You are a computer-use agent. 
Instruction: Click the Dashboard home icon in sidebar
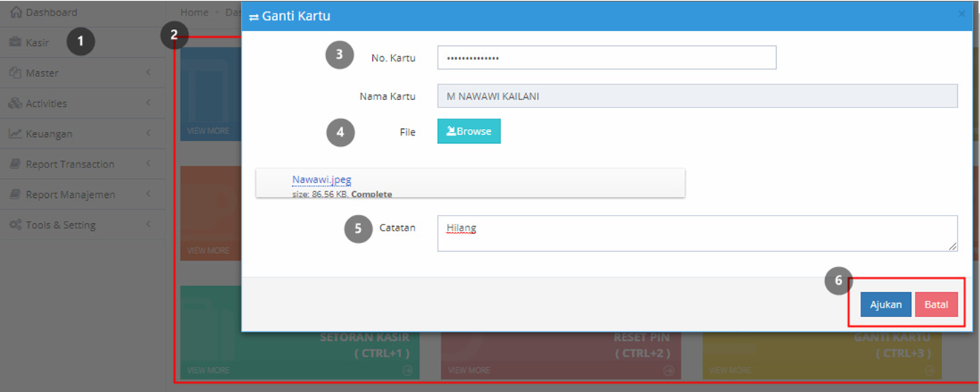(x=16, y=13)
